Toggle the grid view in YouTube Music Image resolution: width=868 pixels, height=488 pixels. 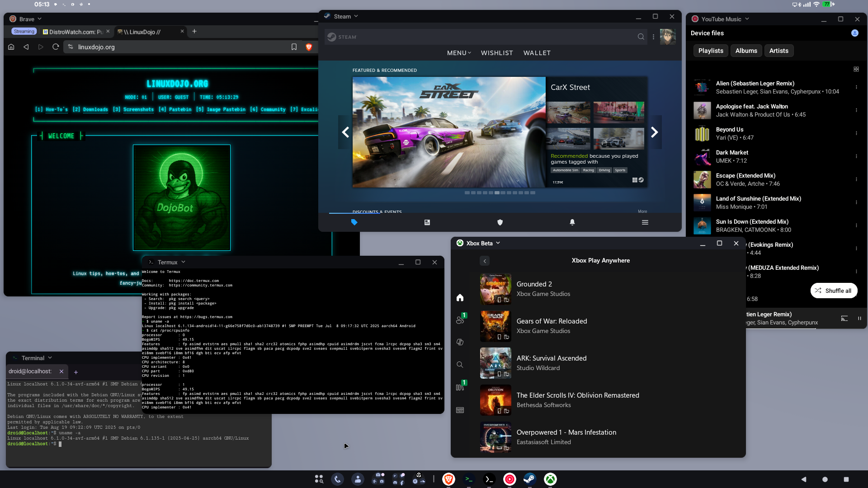point(856,69)
